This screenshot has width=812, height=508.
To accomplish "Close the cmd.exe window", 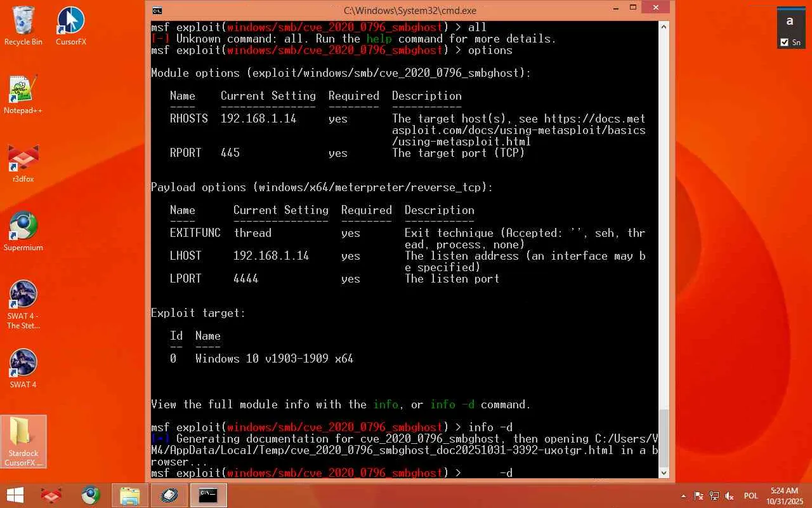I will pyautogui.click(x=655, y=8).
